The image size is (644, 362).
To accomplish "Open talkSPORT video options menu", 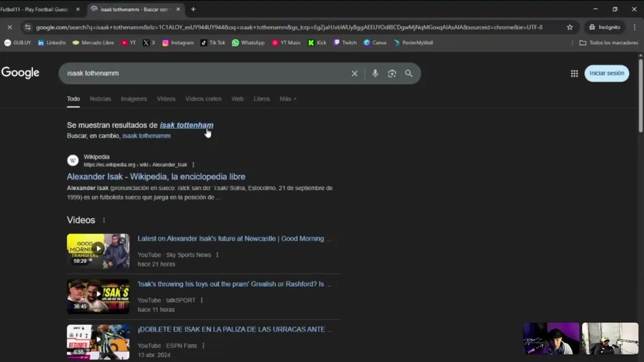I will tap(202, 300).
